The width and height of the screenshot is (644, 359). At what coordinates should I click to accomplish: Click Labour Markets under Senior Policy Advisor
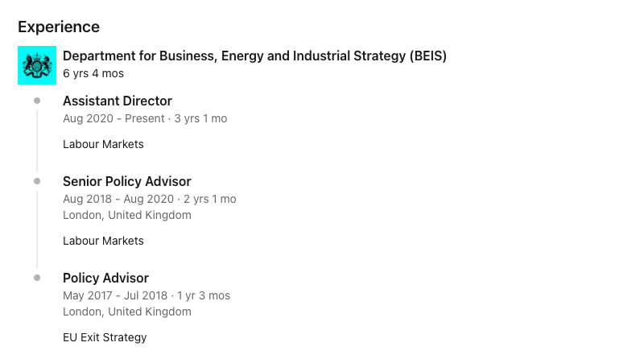click(x=103, y=241)
